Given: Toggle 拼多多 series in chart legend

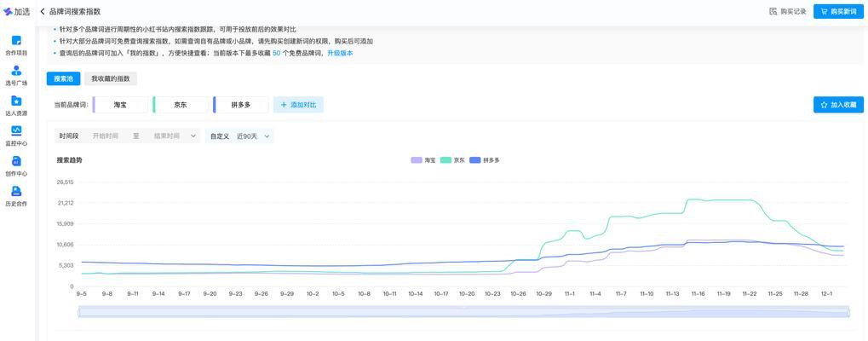Looking at the screenshot, I should click(485, 160).
